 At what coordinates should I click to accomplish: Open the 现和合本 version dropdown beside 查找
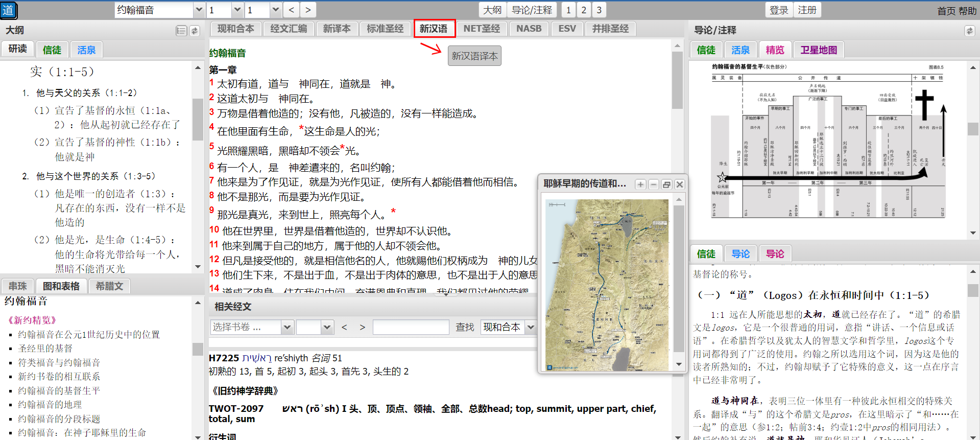[x=531, y=327]
